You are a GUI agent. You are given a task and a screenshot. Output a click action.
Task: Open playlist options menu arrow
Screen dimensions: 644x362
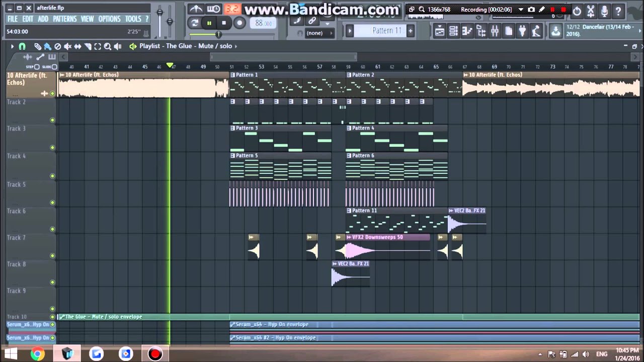click(12, 46)
